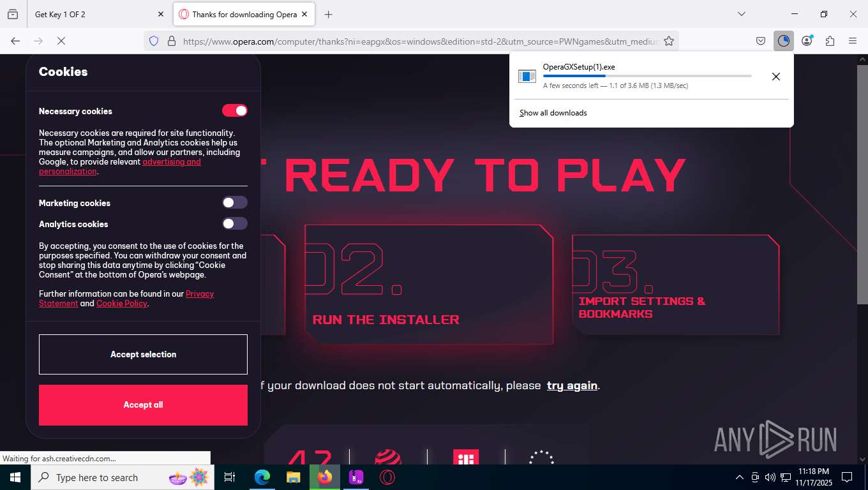
Task: Launch Opera from the taskbar
Action: tap(387, 477)
